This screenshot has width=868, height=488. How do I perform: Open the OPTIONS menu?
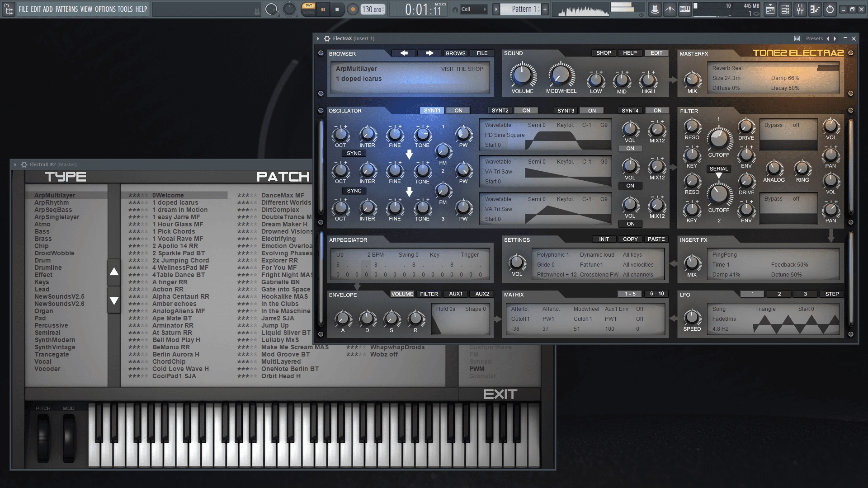(105, 9)
